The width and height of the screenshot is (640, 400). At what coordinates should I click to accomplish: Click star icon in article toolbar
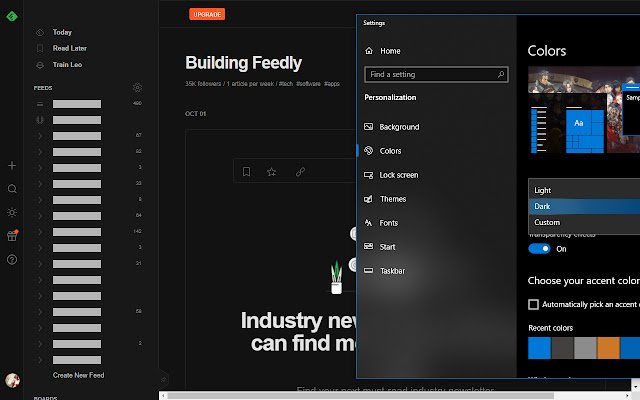click(271, 172)
